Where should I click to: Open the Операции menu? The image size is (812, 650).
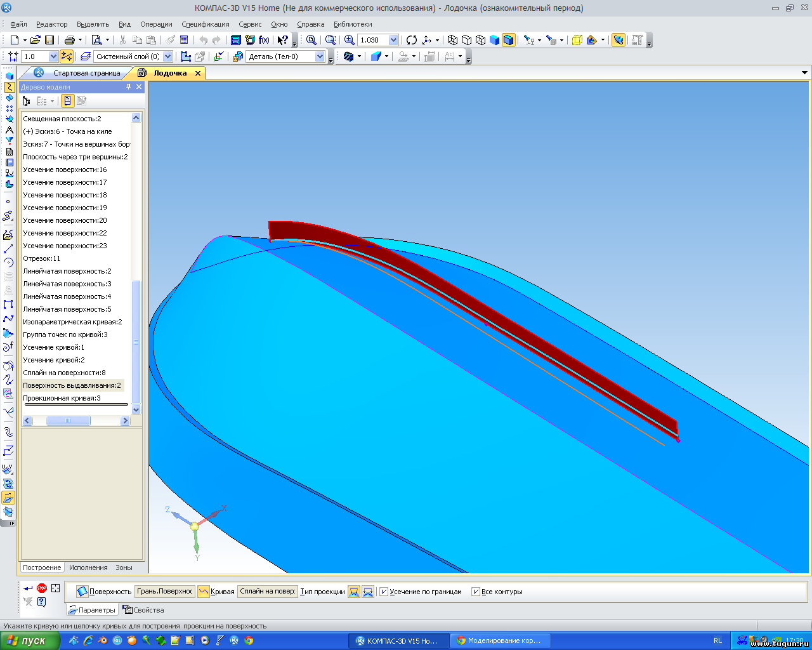click(156, 24)
